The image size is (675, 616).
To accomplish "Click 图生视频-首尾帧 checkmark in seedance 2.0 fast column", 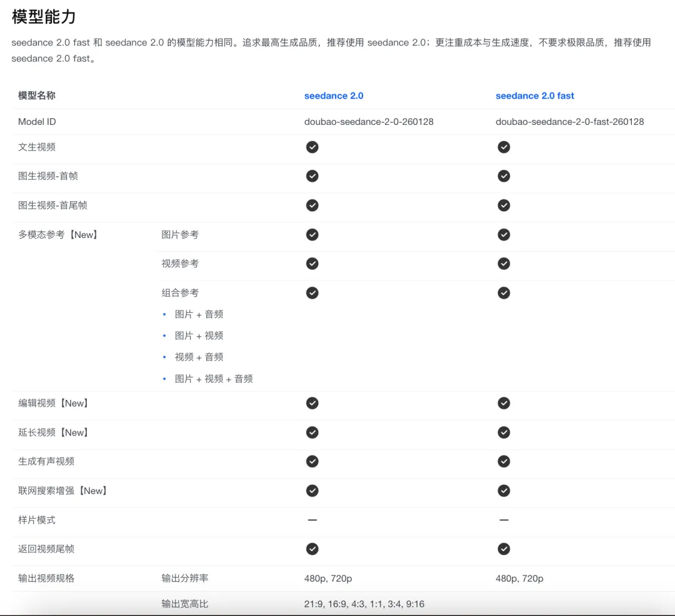I will coord(504,205).
